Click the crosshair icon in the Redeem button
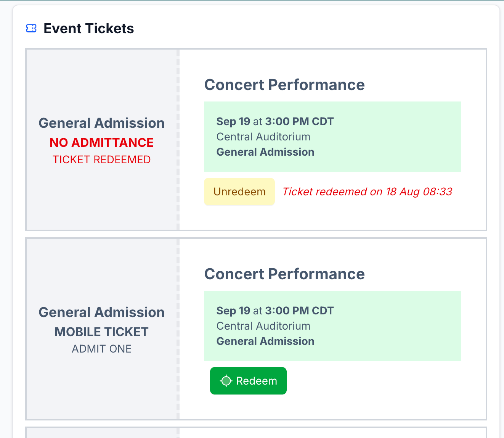 226,381
